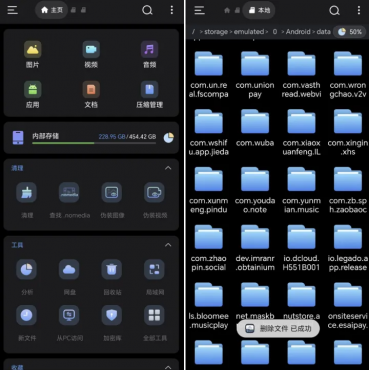Open the 分析 storage analysis tool
The height and width of the screenshot is (370, 369).
(x=27, y=277)
